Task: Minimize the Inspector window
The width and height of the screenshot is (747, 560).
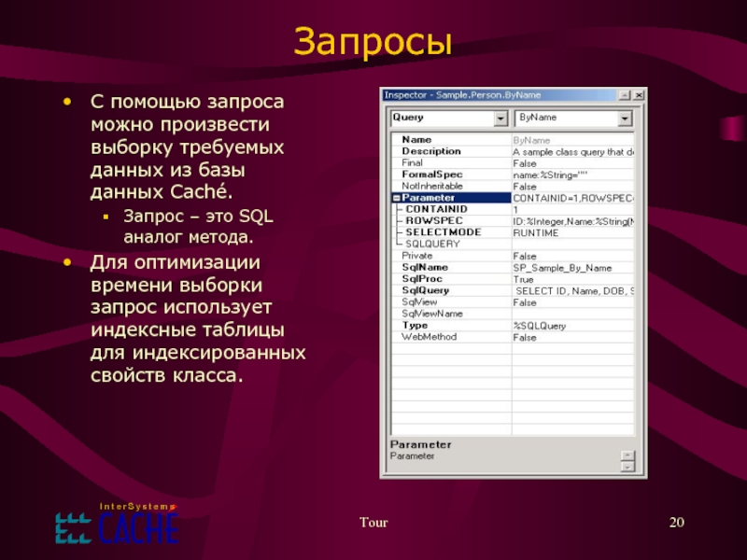Action: pyautogui.click(x=625, y=95)
